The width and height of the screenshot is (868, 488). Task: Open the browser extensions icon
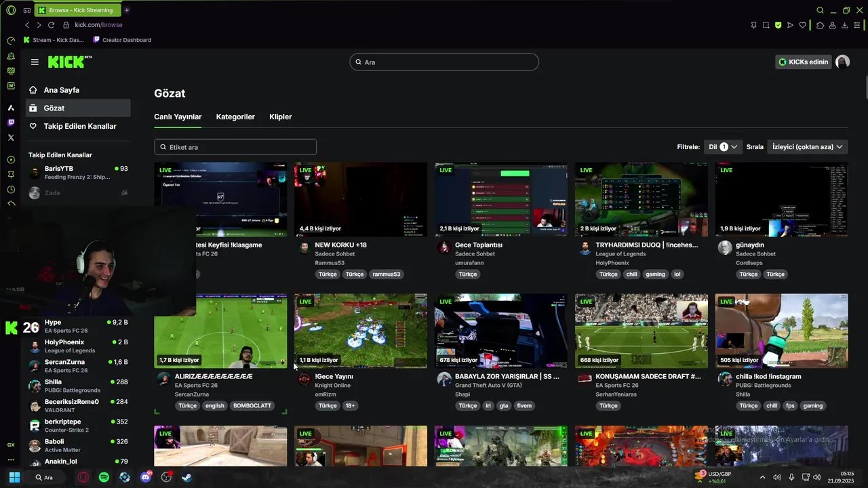point(820,25)
